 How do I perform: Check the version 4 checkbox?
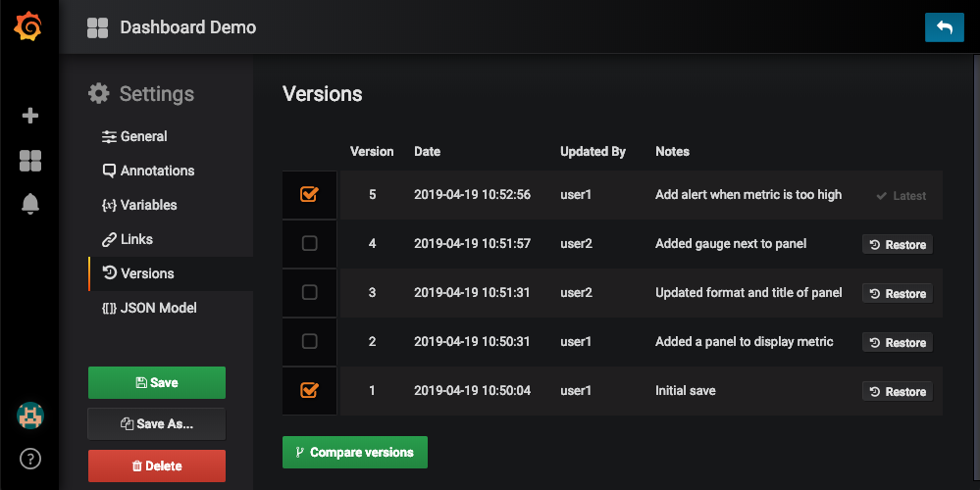pos(309,244)
